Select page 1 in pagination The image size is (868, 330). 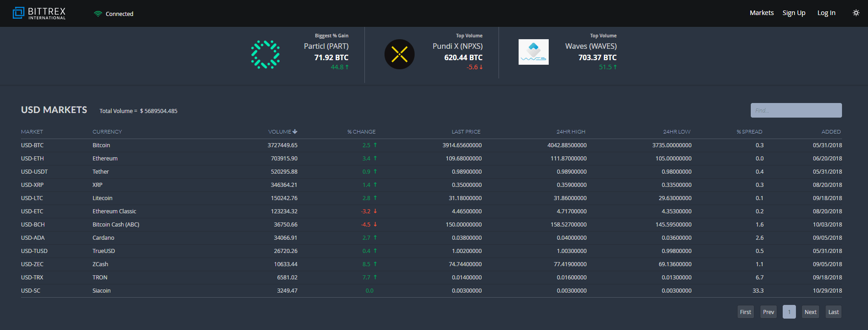coord(789,312)
